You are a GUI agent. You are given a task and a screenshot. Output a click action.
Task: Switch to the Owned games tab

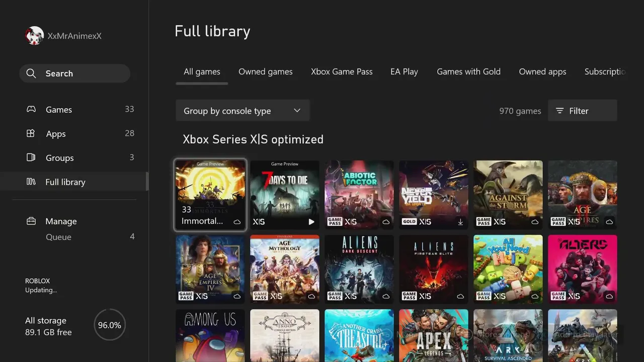[x=265, y=71]
